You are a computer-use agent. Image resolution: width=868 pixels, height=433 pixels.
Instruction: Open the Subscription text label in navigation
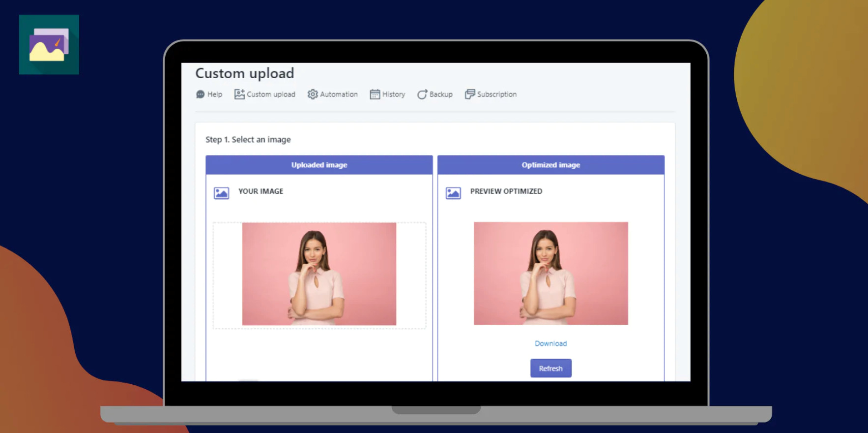point(496,94)
